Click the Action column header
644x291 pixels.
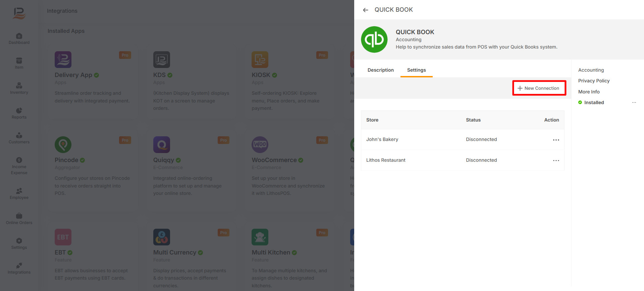coord(551,120)
